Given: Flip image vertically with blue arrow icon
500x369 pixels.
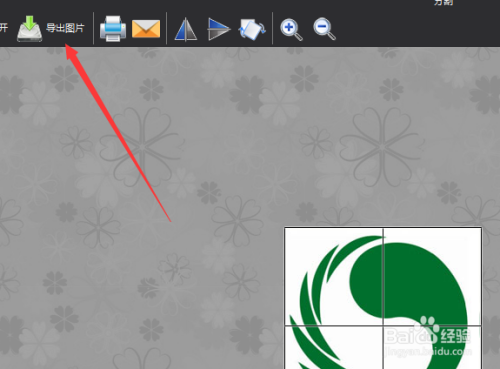Looking at the screenshot, I should (219, 29).
